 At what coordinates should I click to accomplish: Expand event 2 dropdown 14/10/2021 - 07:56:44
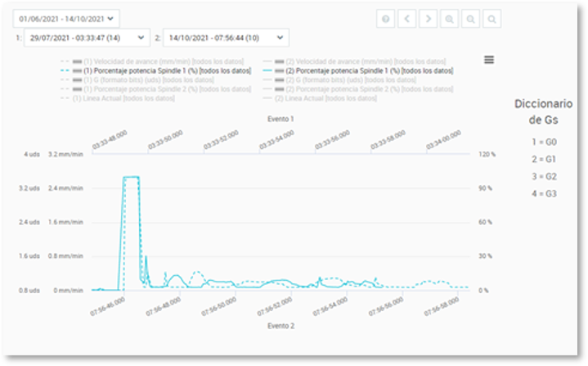click(226, 38)
